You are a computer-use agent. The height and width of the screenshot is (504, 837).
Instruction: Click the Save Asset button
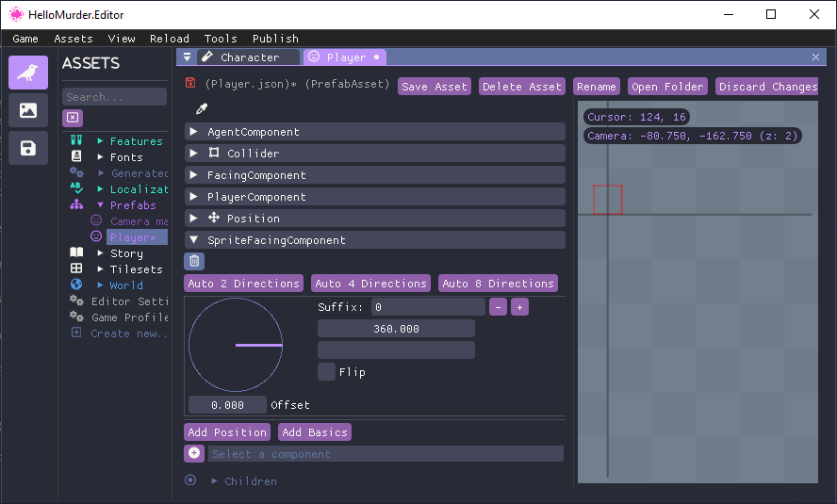point(434,87)
